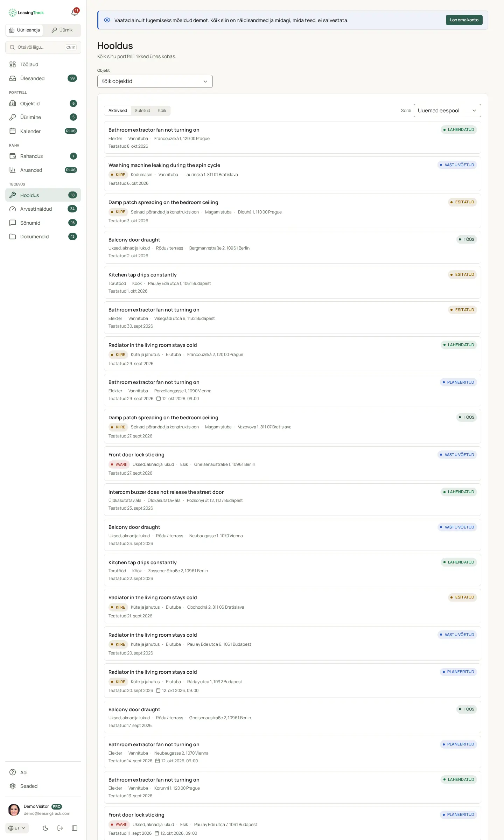504x840 pixels.
Task: Click ESITATUD status on Dlouhá 1 request
Action: point(462,202)
